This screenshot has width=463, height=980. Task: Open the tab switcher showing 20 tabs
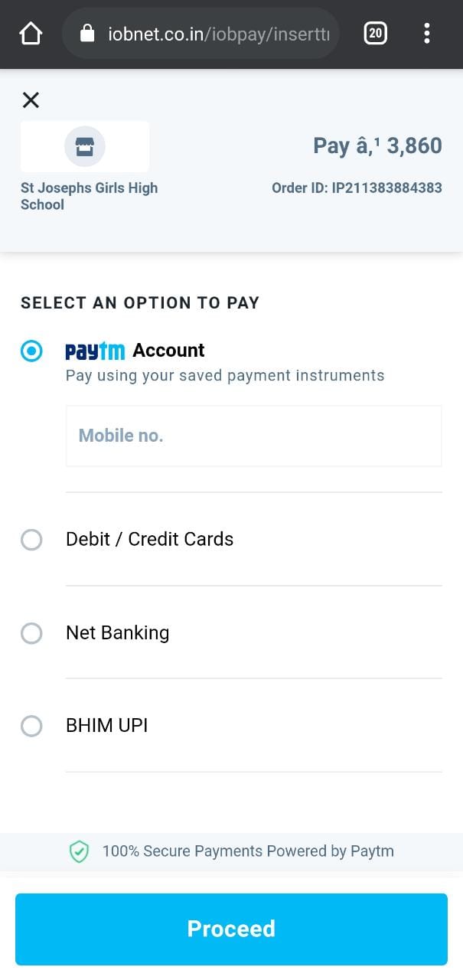pos(375,34)
